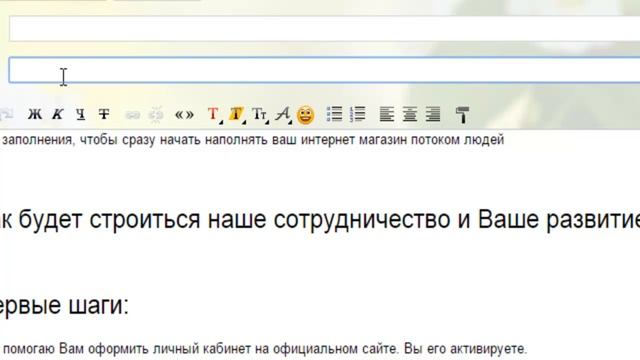Click the focused input field with blue border
This screenshot has width=640, height=360.
pyautogui.click(x=324, y=70)
